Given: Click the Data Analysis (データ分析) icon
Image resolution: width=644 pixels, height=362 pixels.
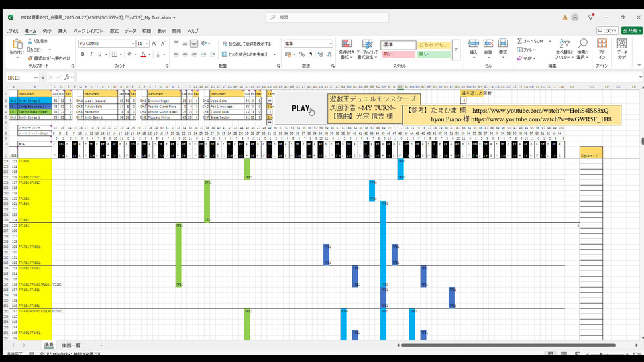Looking at the screenshot, I should tap(622, 44).
